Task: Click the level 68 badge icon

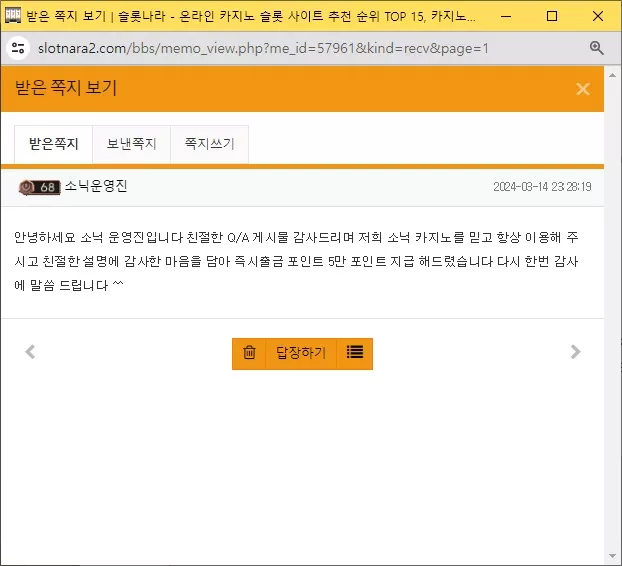Action: [x=39, y=187]
